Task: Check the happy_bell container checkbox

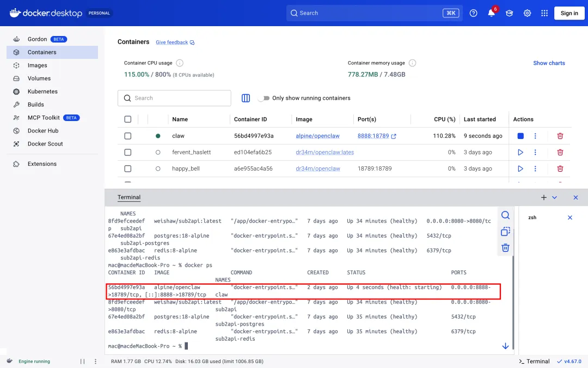Action: point(128,168)
